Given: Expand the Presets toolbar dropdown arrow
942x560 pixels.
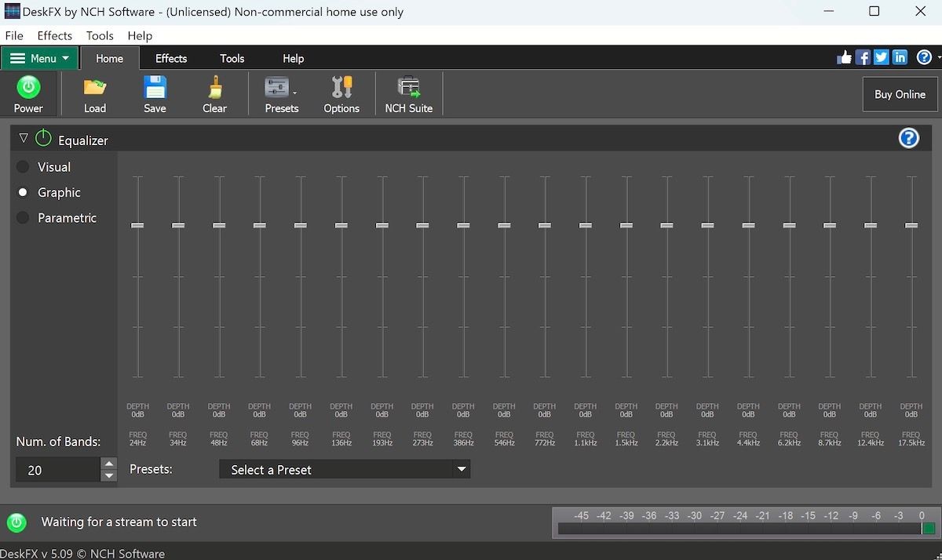Looking at the screenshot, I should click(294, 93).
